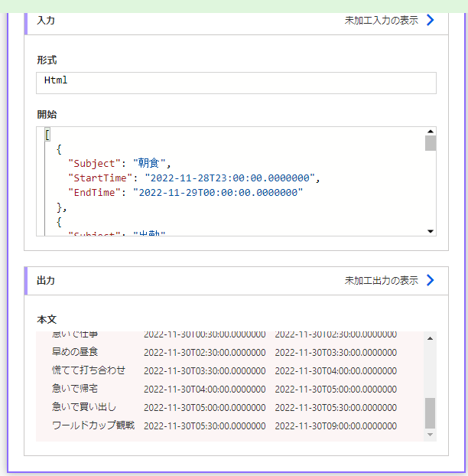Click the chevron next to 未加工出力の表示
The height and width of the screenshot is (476, 468).
click(430, 280)
